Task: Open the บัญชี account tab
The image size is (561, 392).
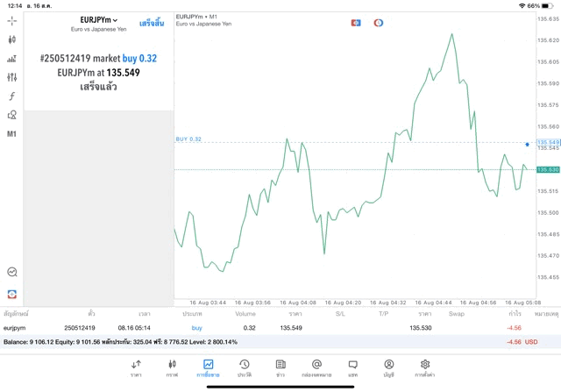Action: [389, 368]
